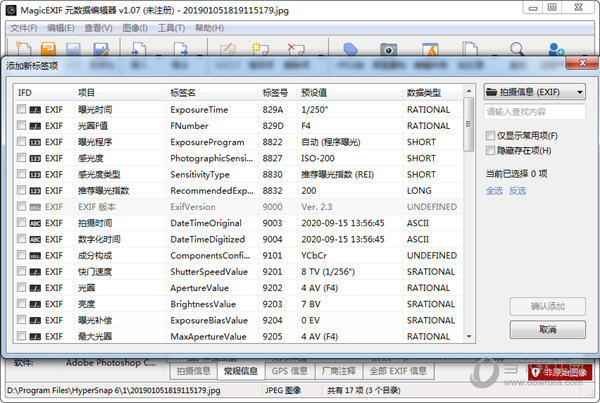Image resolution: width=600 pixels, height=403 pixels.
Task: Open the 工具(T) menu
Action: (171, 28)
